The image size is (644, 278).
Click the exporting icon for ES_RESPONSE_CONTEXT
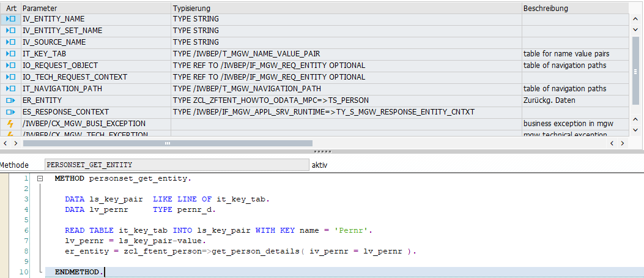10,112
